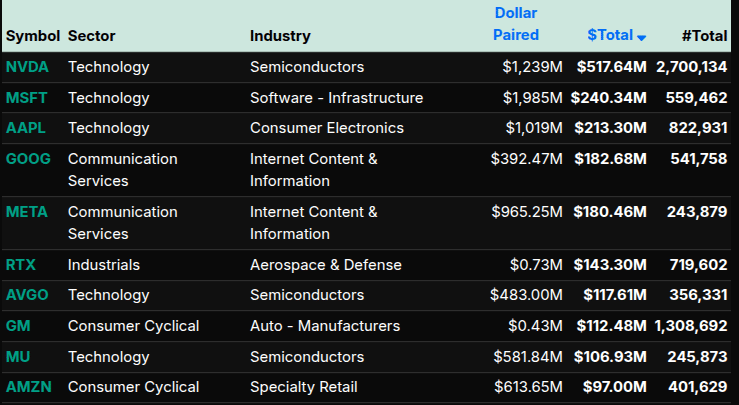Select the AVGO symbol link

point(27,295)
